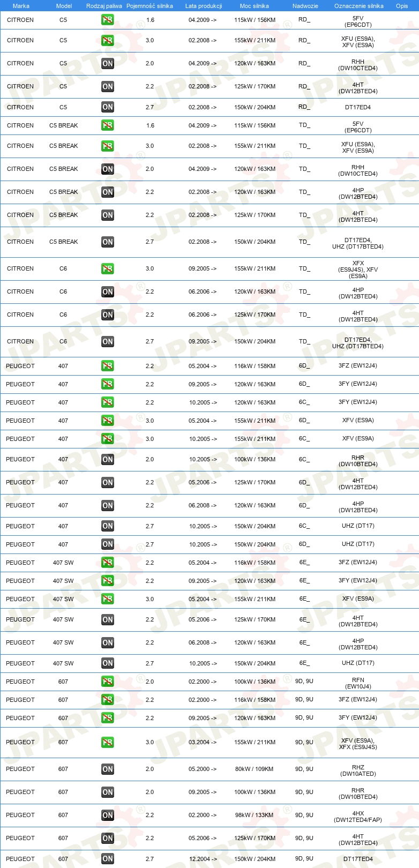Click PB icon in Peugeot 407 SW 3.0 row

107,599
